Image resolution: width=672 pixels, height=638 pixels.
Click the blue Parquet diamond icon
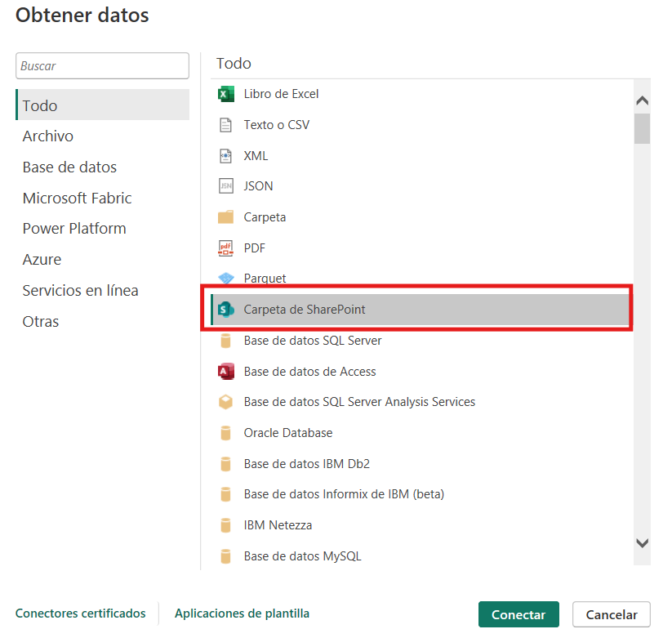(x=226, y=279)
